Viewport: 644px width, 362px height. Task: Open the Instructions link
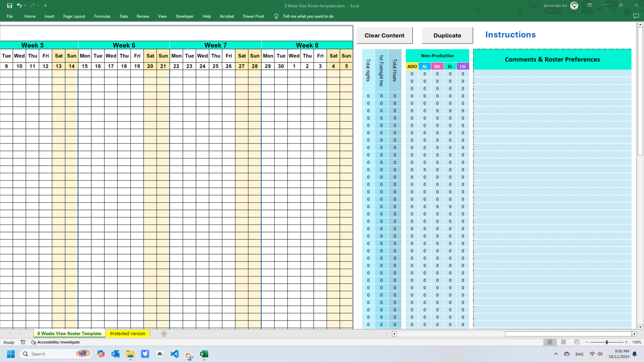click(x=510, y=35)
